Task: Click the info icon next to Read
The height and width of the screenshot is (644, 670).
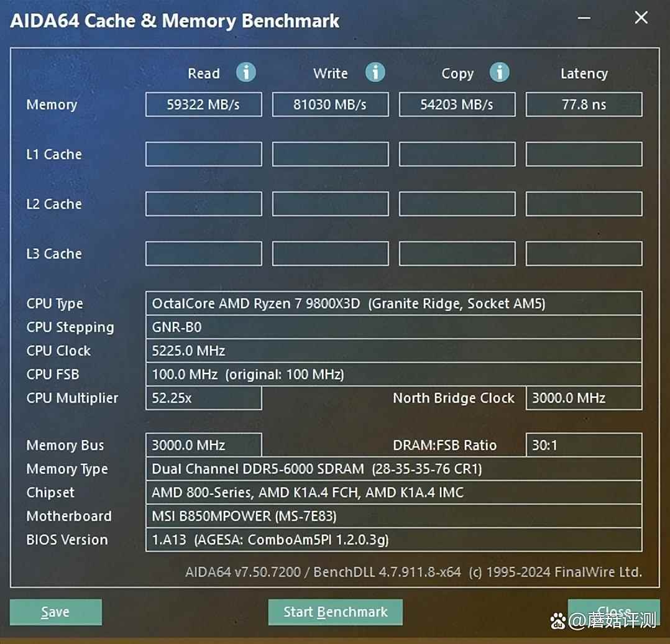Action: tap(246, 72)
